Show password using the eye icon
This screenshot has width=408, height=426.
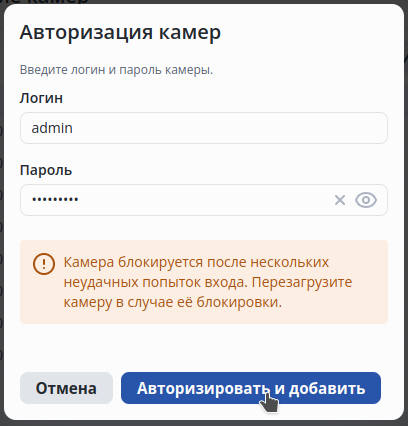coord(366,200)
